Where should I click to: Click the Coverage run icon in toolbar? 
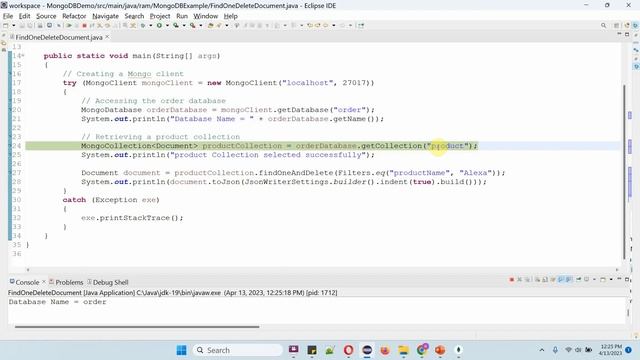[x=176, y=25]
